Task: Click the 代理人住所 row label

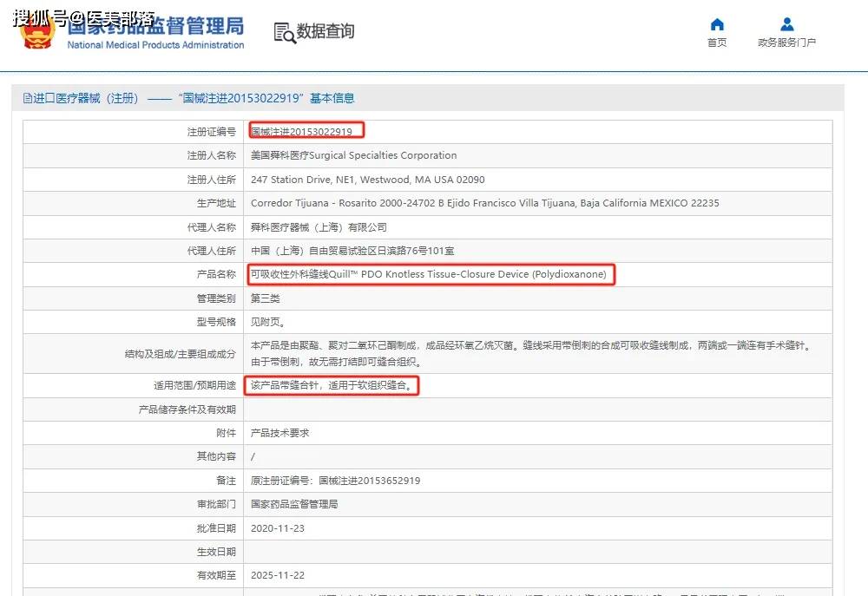Action: [x=212, y=251]
